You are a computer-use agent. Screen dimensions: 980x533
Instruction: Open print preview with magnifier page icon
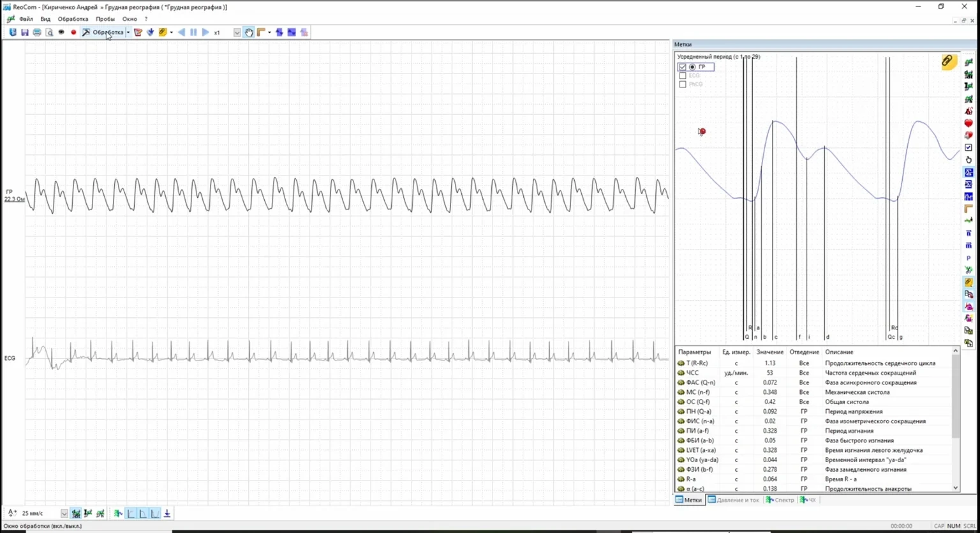(49, 32)
